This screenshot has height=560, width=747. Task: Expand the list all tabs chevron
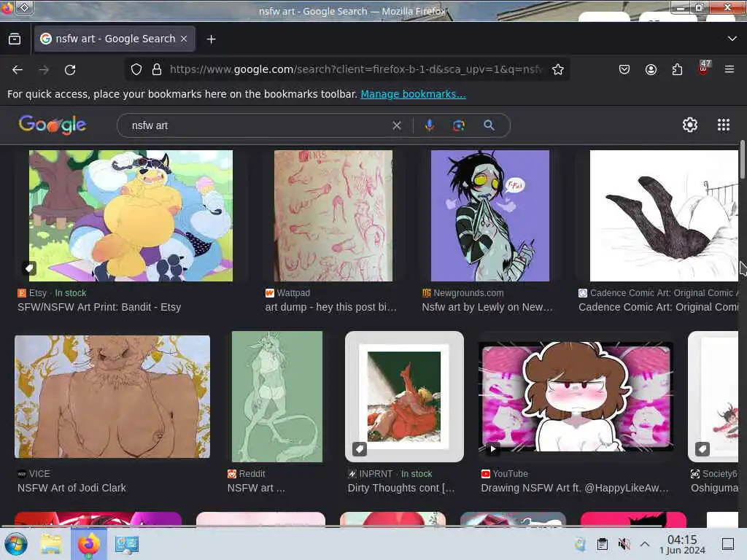coord(732,39)
